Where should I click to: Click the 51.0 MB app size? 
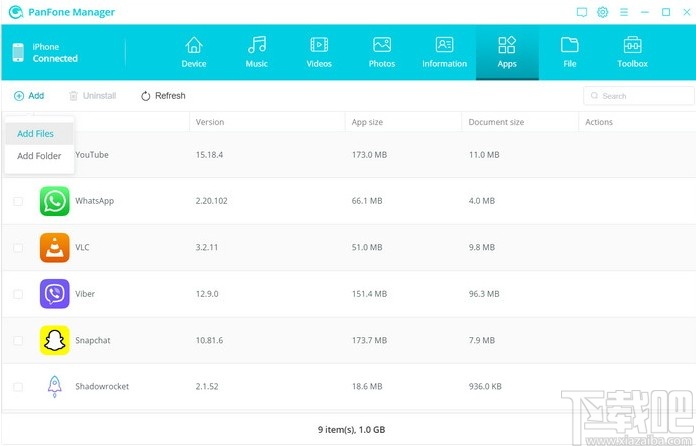coord(367,247)
